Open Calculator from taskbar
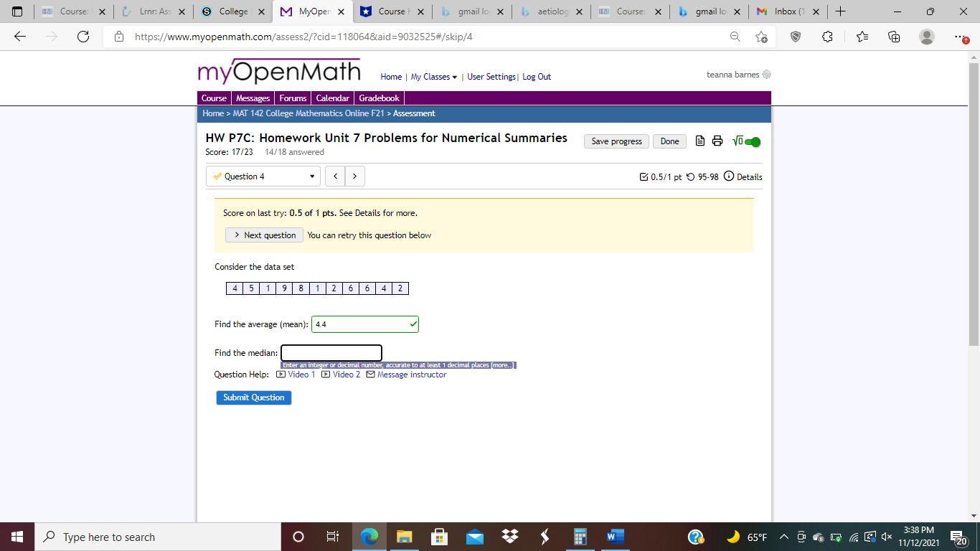This screenshot has height=551, width=980. pos(580,537)
